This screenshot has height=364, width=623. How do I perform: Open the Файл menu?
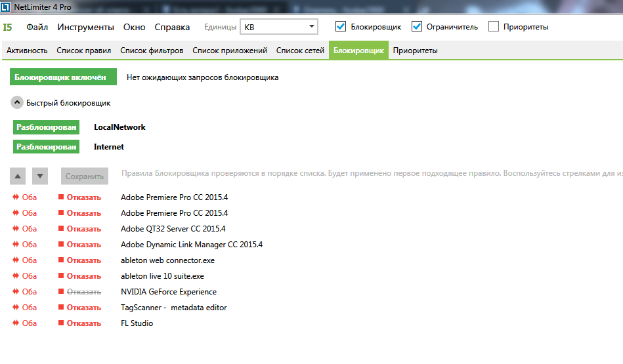point(37,27)
